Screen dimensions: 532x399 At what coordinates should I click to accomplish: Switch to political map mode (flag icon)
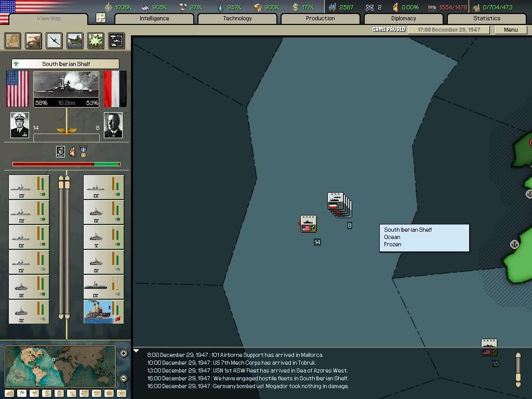(x=22, y=393)
